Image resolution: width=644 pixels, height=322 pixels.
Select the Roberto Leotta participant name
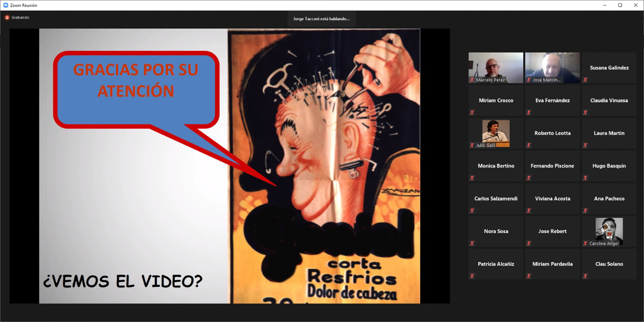pyautogui.click(x=553, y=133)
